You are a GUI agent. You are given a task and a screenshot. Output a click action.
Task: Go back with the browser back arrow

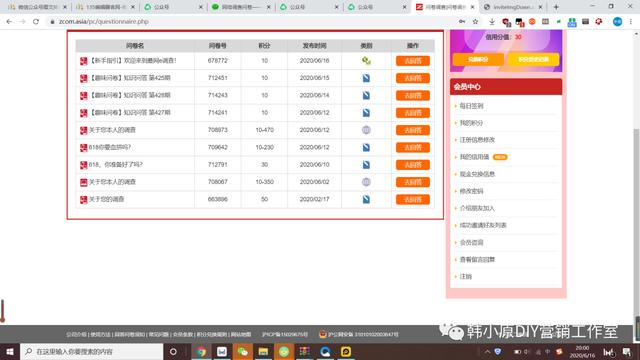click(x=9, y=22)
